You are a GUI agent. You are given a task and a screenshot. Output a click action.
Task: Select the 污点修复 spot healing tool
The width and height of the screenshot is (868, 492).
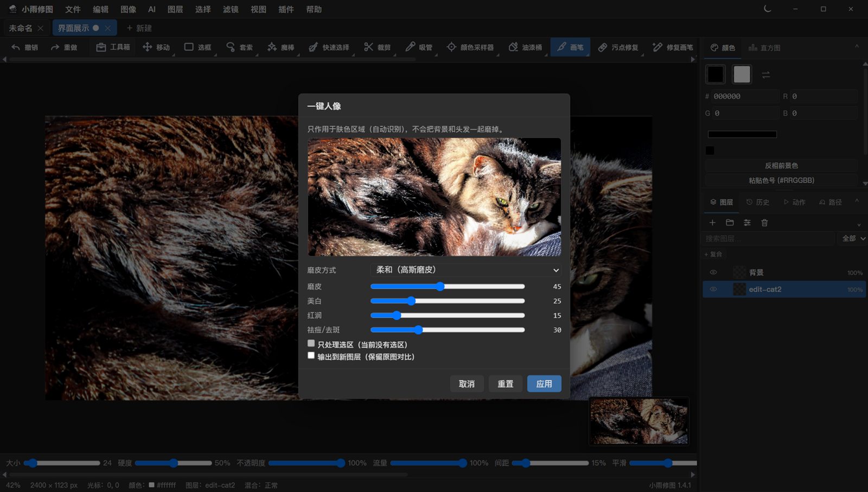[x=618, y=47]
